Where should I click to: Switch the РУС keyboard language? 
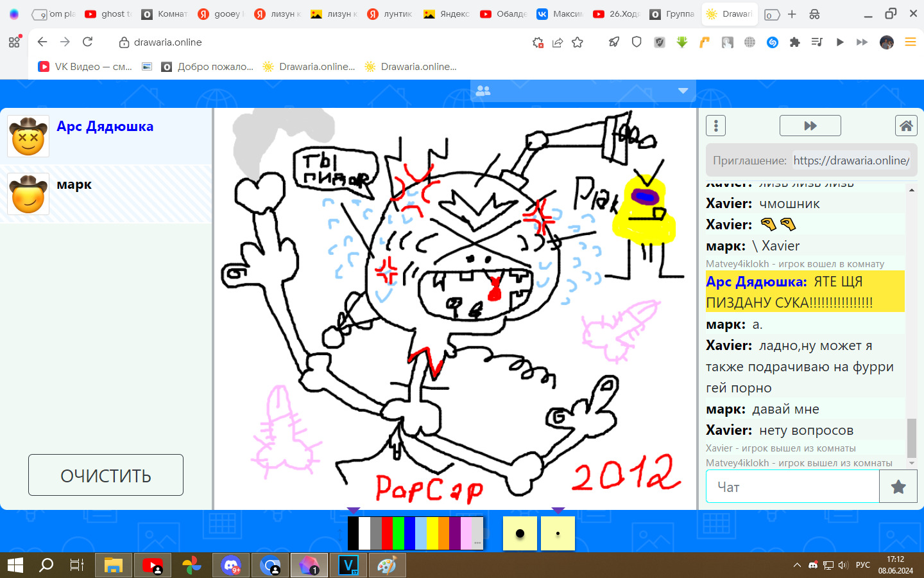[x=863, y=565]
